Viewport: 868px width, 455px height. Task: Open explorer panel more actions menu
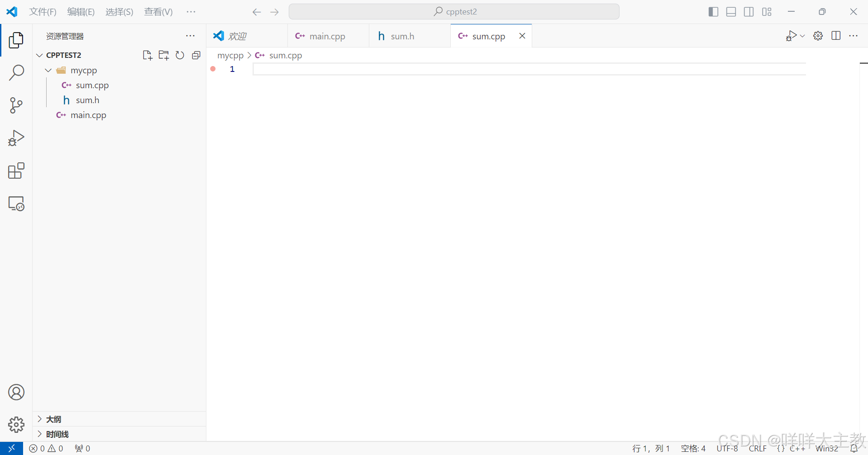coord(191,36)
